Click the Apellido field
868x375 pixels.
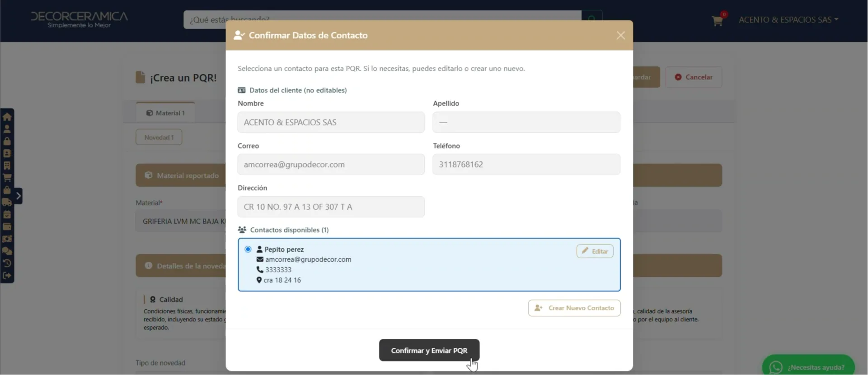pyautogui.click(x=526, y=122)
